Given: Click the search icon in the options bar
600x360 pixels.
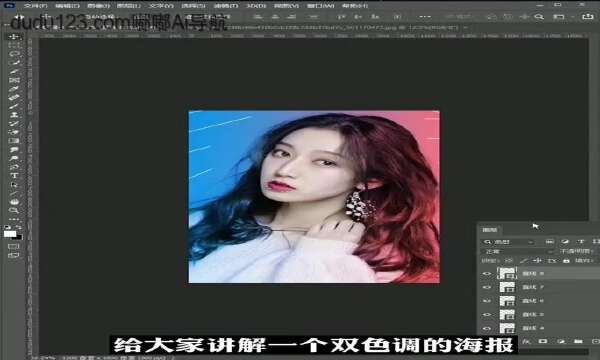Looking at the screenshot, I should [539, 17].
